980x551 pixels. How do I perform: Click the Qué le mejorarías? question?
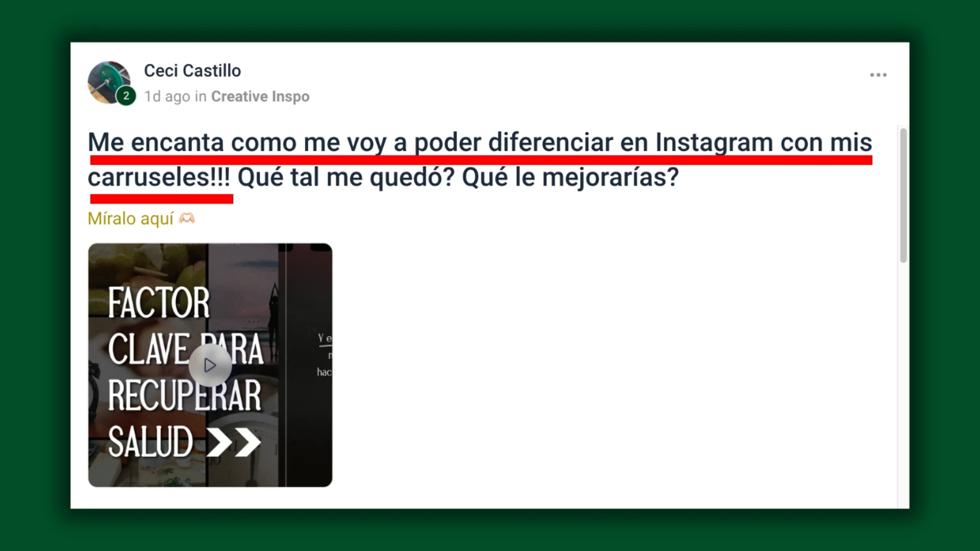click(571, 178)
